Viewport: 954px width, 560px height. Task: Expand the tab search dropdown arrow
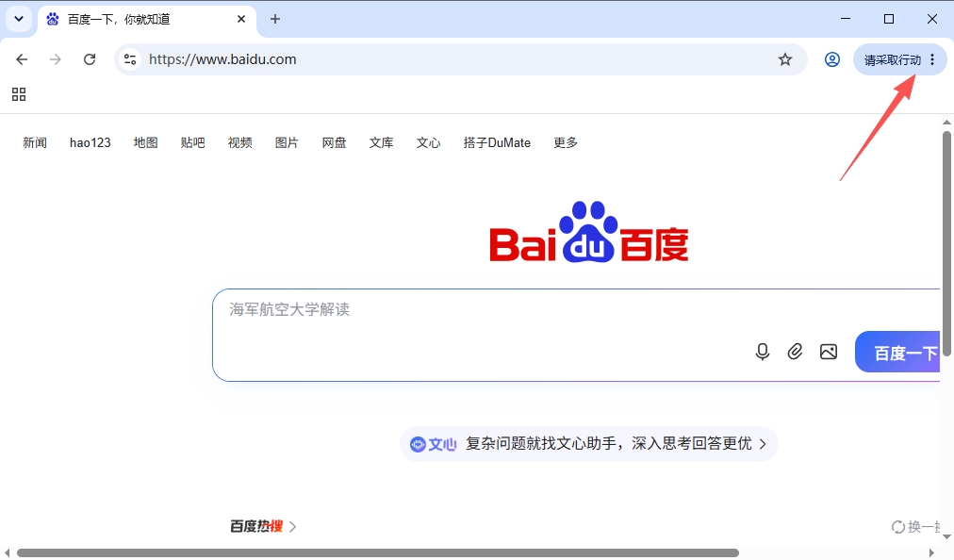click(x=19, y=19)
